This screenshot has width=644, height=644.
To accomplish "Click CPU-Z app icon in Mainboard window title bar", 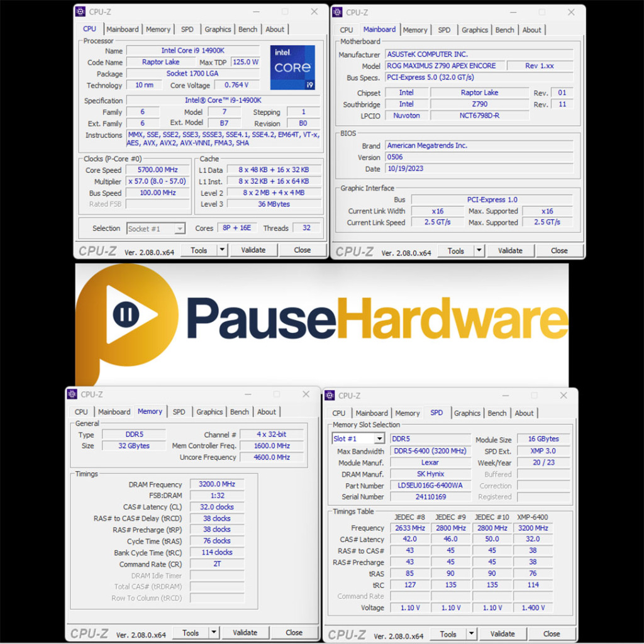I will [x=338, y=13].
